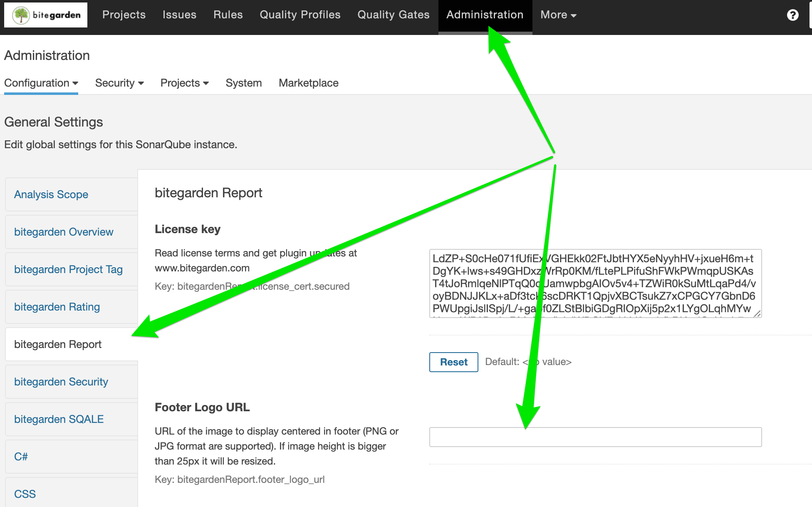Click the Footer Logo URL heading
Viewport: 812px width, 507px height.
coord(202,408)
